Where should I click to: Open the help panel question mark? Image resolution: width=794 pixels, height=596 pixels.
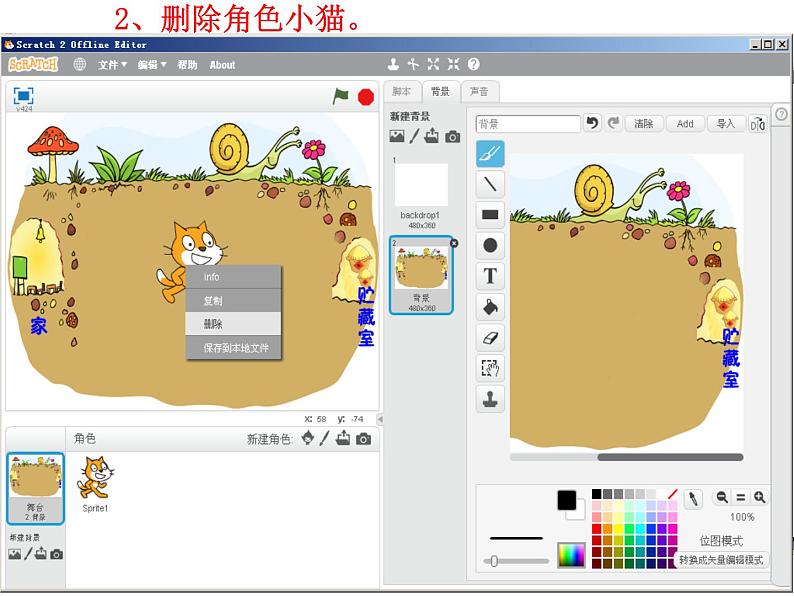(781, 114)
